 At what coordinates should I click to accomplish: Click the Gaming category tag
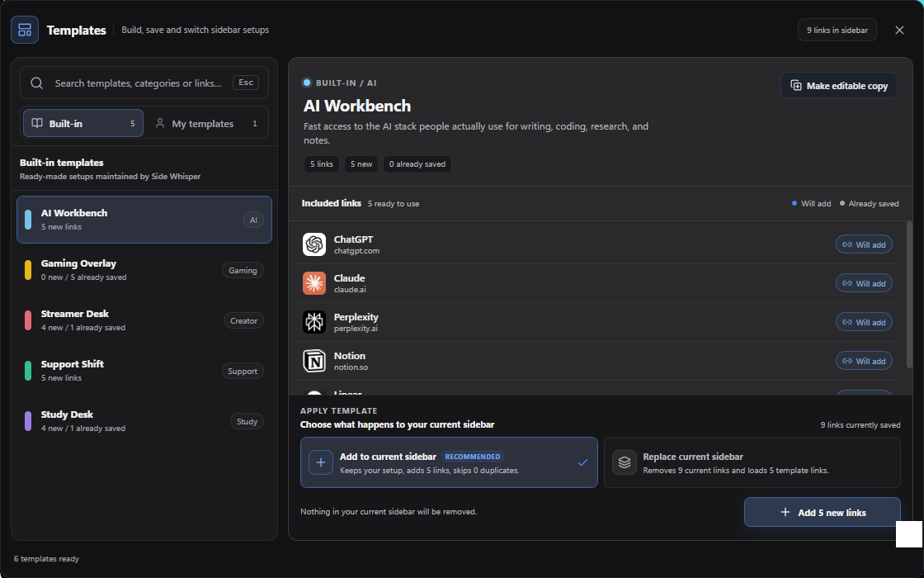tap(243, 270)
